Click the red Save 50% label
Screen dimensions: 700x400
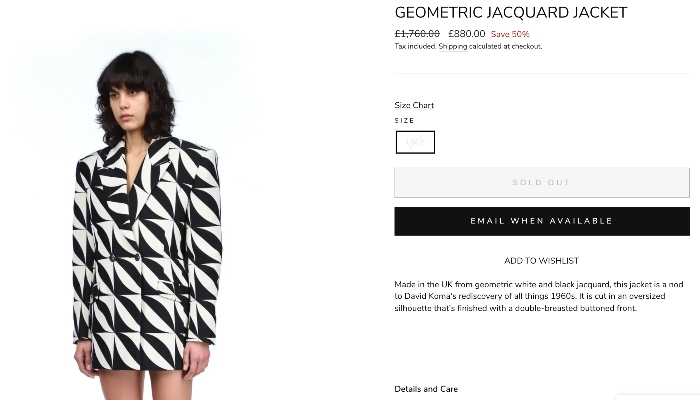pos(510,34)
